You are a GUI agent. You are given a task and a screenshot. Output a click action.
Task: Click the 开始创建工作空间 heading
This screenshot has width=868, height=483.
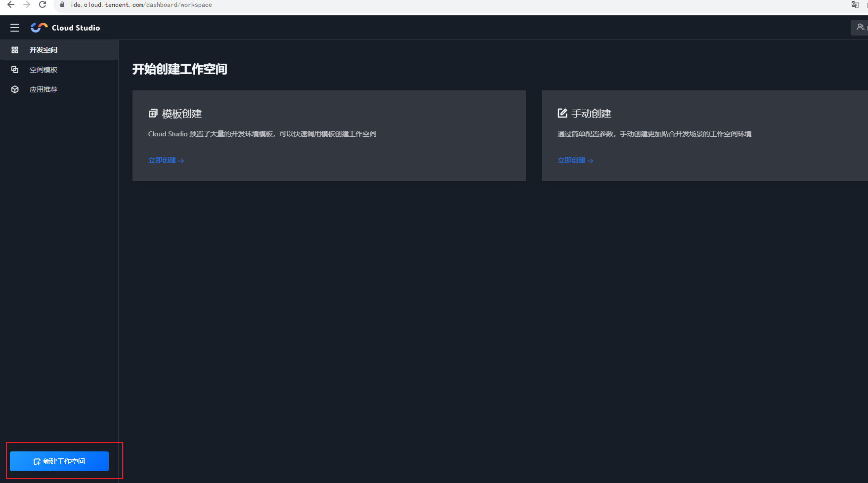(x=179, y=69)
